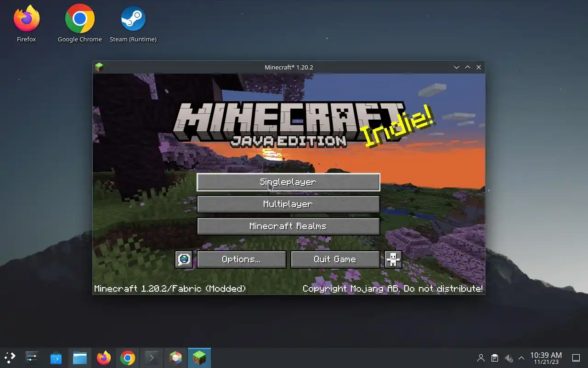Open the Konsole terminal from the taskbar
The height and width of the screenshot is (368, 588).
152,357
